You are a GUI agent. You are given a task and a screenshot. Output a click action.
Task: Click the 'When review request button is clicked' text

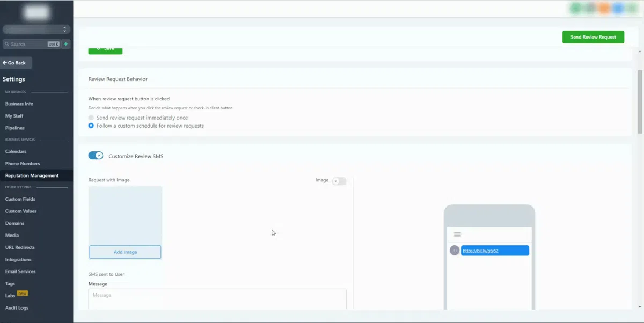[x=129, y=99]
